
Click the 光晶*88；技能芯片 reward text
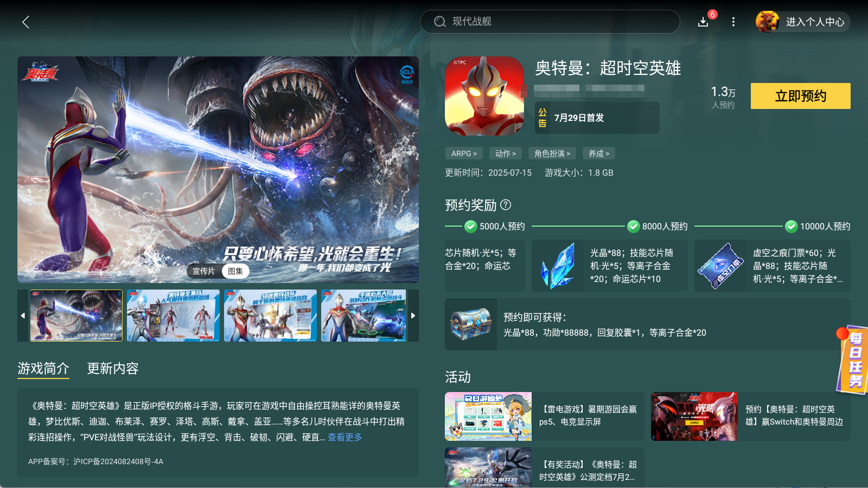pos(632,266)
